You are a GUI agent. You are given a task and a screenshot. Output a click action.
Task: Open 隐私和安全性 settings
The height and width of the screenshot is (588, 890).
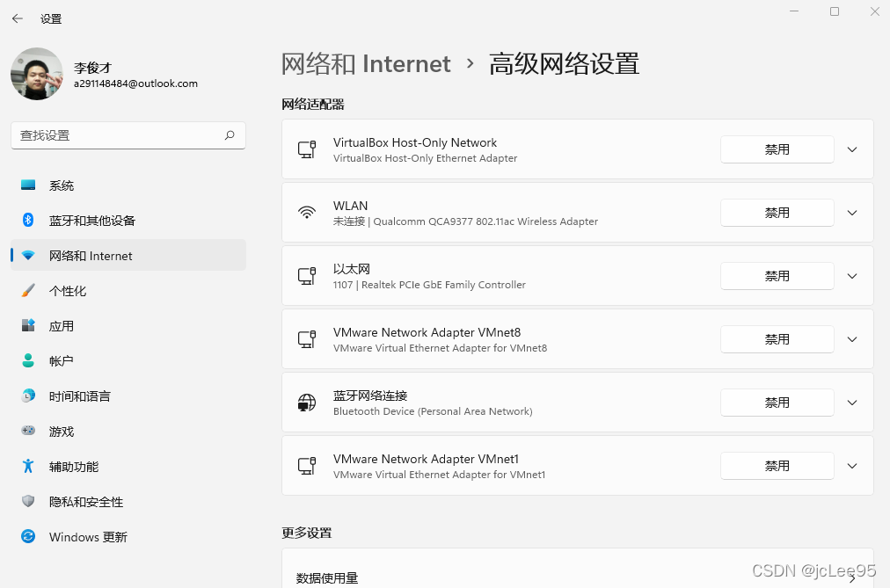point(128,502)
